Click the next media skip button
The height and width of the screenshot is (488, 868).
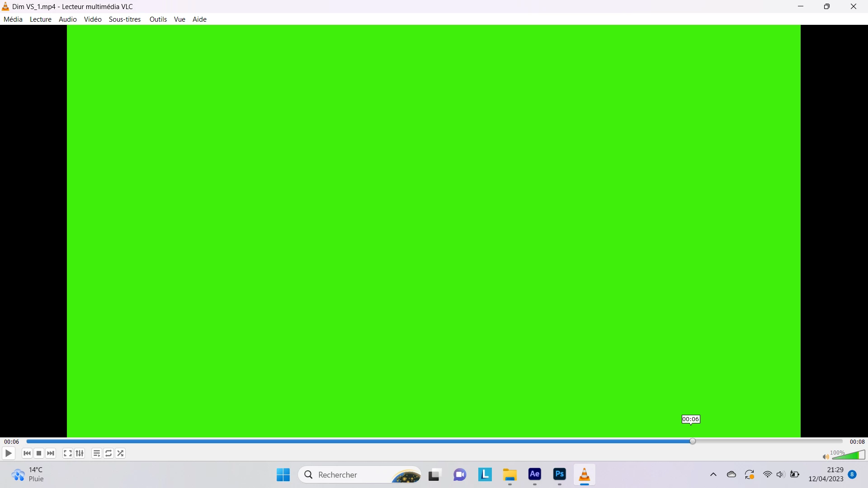pos(51,453)
